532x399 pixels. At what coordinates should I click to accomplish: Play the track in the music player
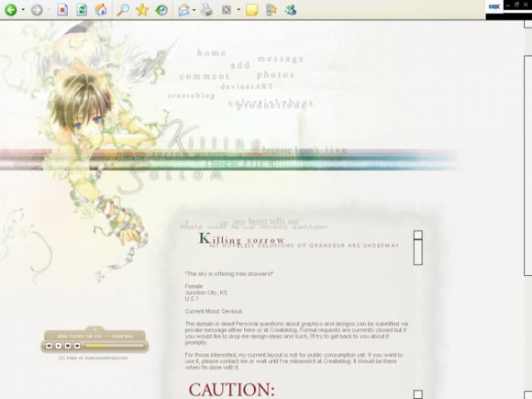tap(59, 346)
